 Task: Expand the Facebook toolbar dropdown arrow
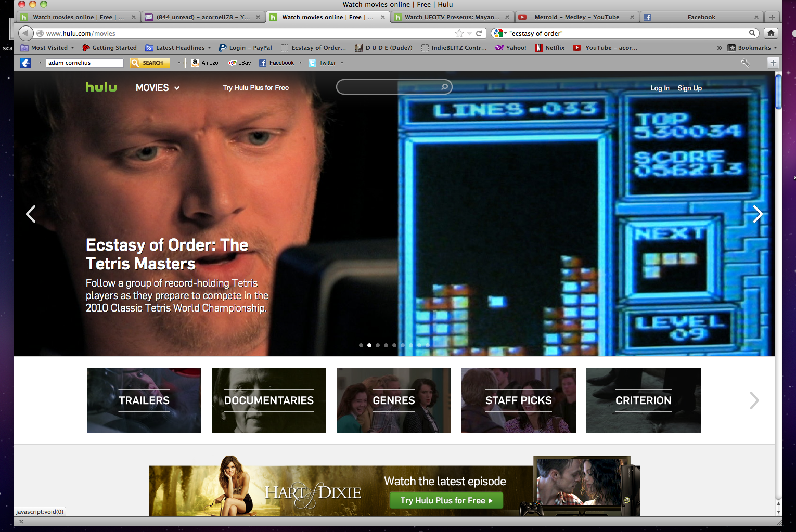click(x=300, y=63)
